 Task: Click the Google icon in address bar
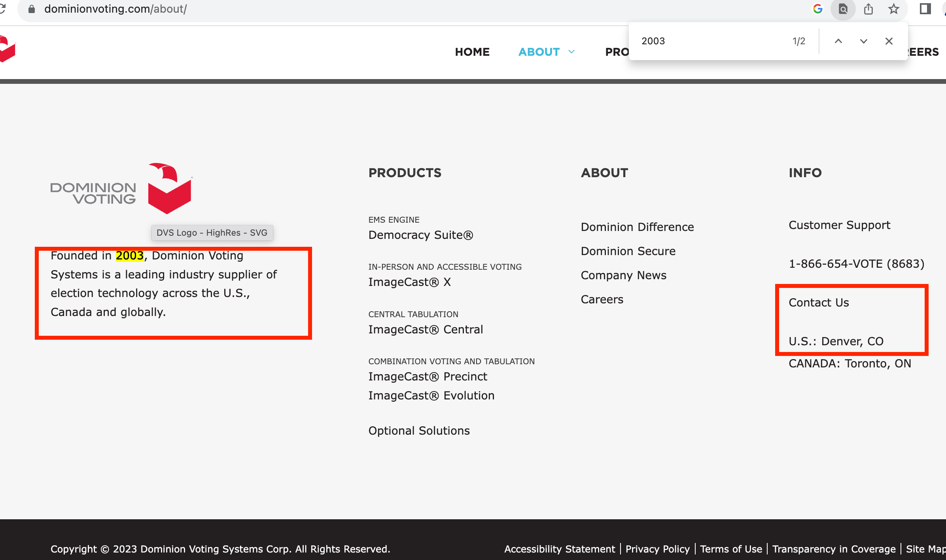817,9
